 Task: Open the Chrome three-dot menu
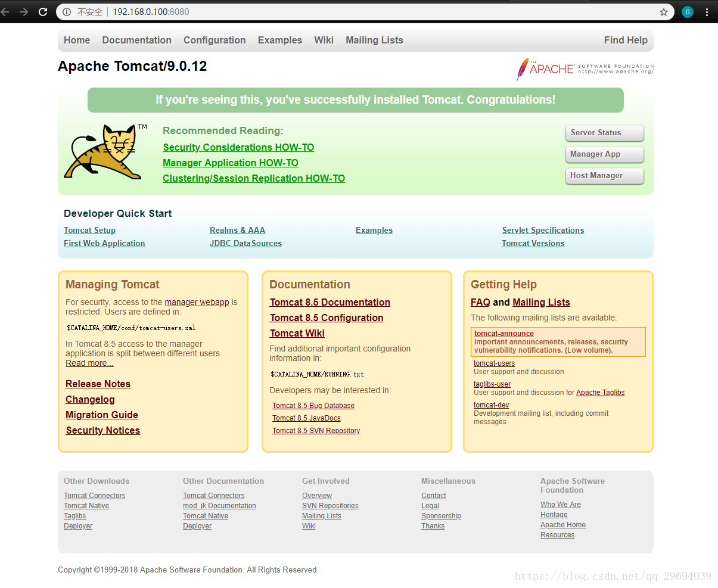[x=707, y=12]
